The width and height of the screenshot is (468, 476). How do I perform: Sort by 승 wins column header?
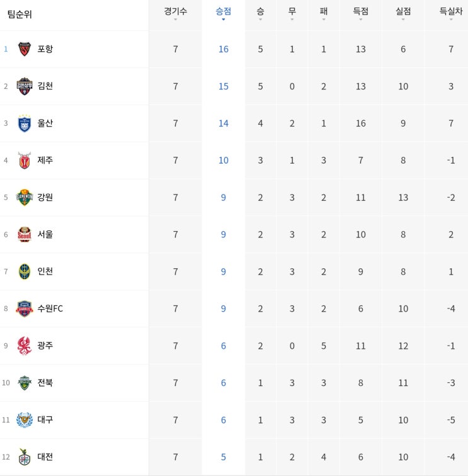coord(260,12)
